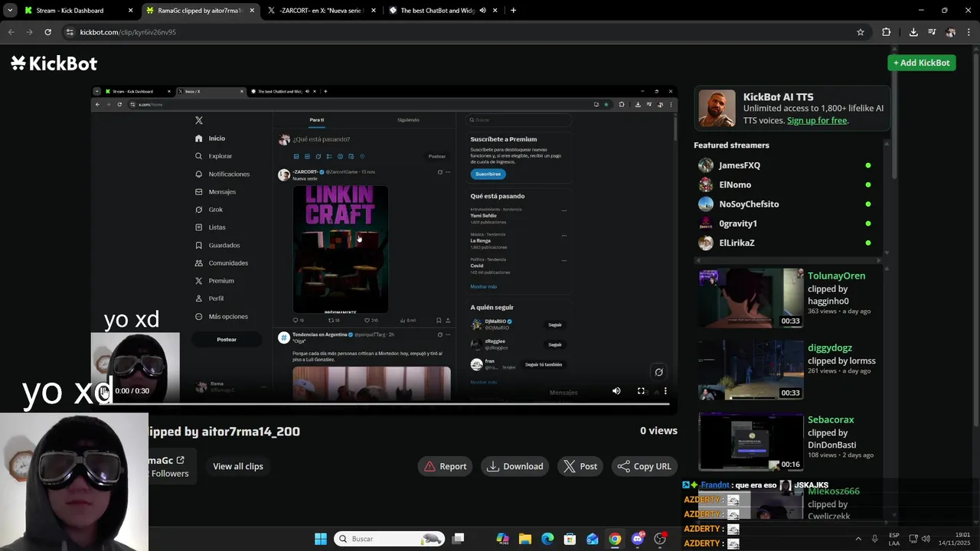Screen dimensions: 980x551
Task: Open Chrome downloads
Action: [913, 32]
